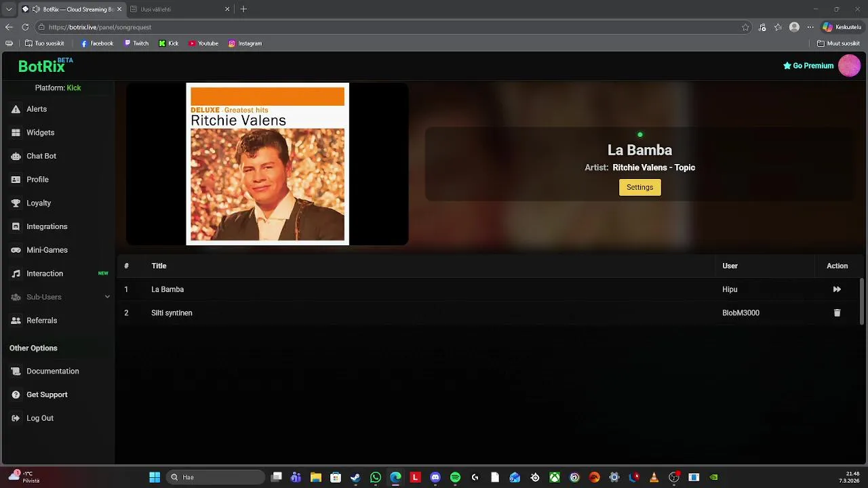Open a new browser tab
The image size is (868, 488).
point(243,9)
